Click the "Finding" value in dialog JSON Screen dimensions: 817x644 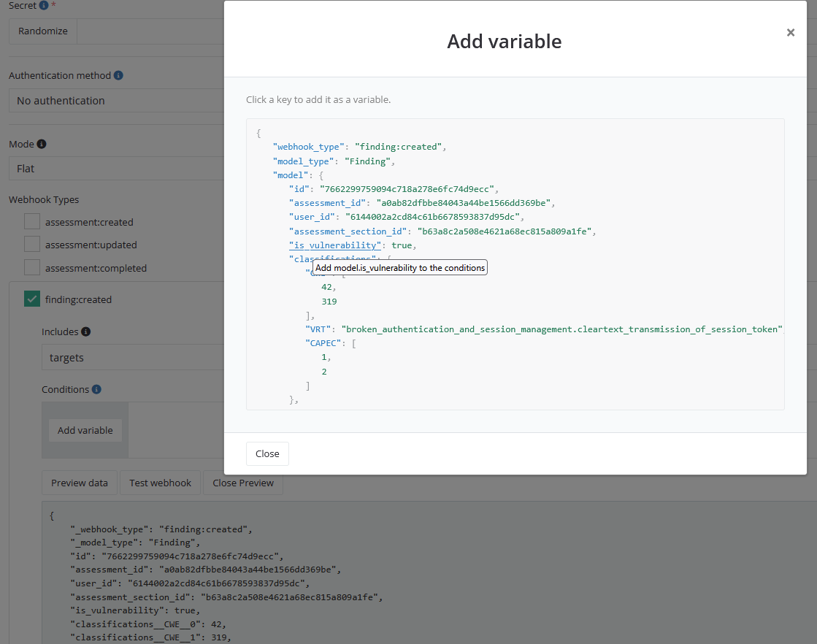pyautogui.click(x=367, y=161)
